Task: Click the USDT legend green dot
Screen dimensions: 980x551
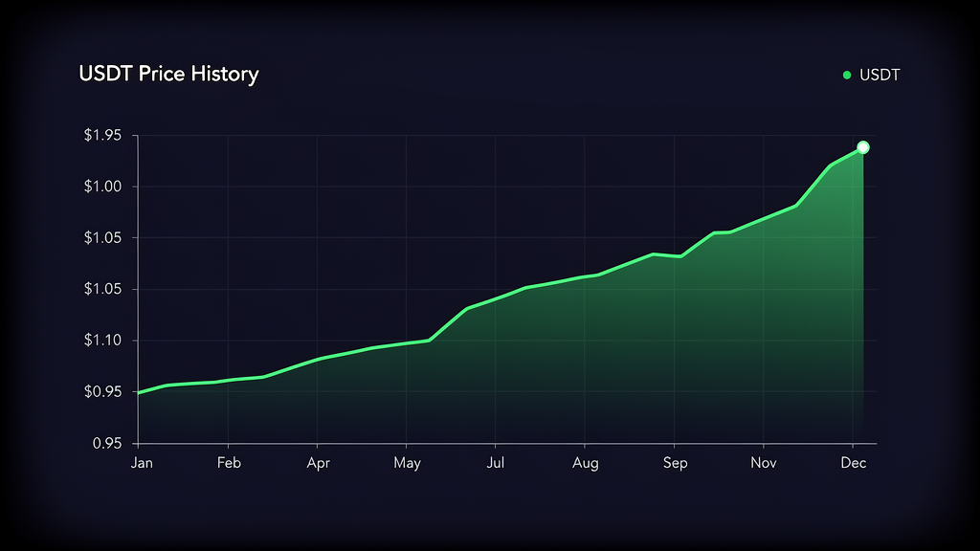Action: coord(847,75)
